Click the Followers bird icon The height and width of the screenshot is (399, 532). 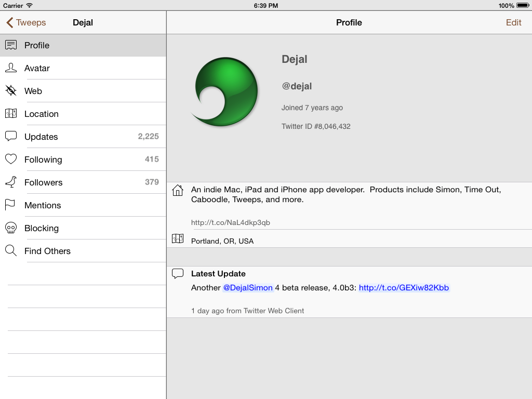point(11,182)
